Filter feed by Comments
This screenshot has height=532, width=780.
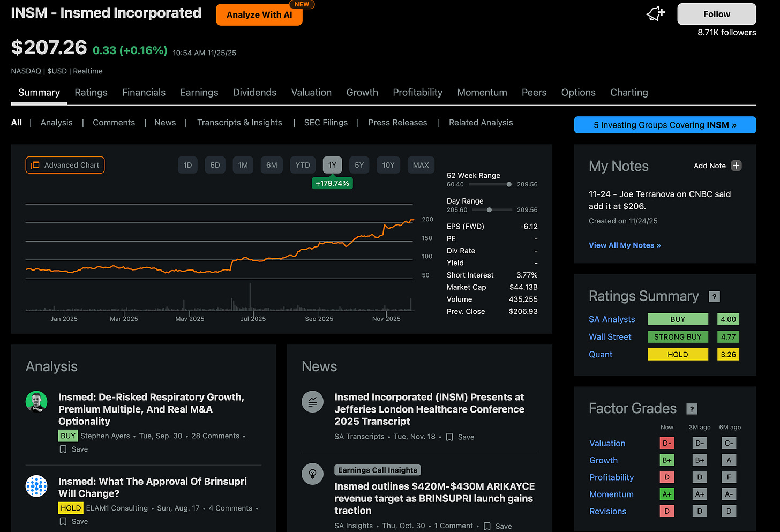(114, 123)
